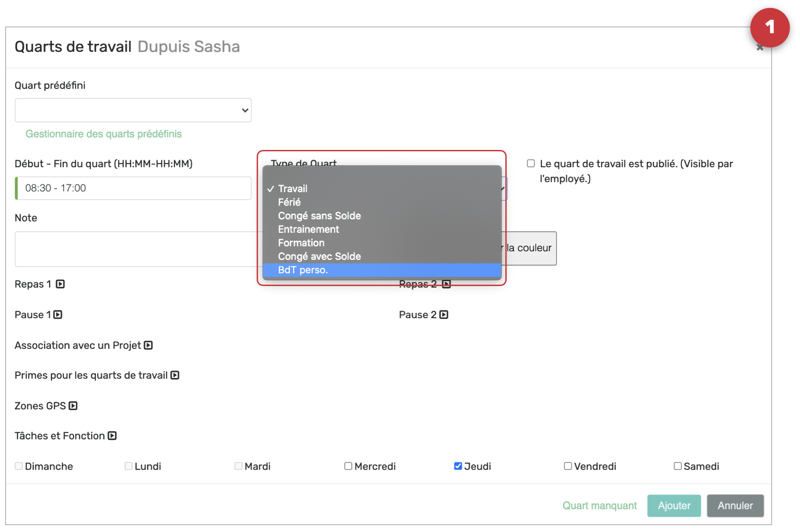Expand the Zones GPS section icon
This screenshot has height=532, width=800.
[x=73, y=406]
